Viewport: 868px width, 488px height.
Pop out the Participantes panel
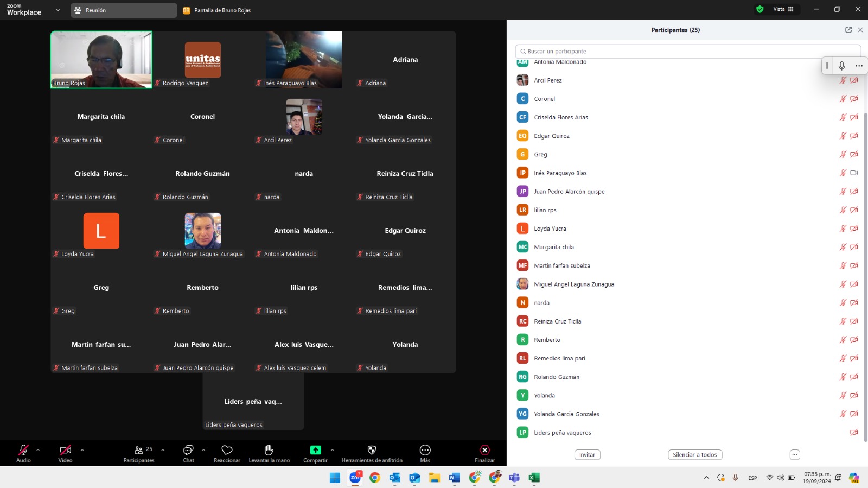click(848, 30)
